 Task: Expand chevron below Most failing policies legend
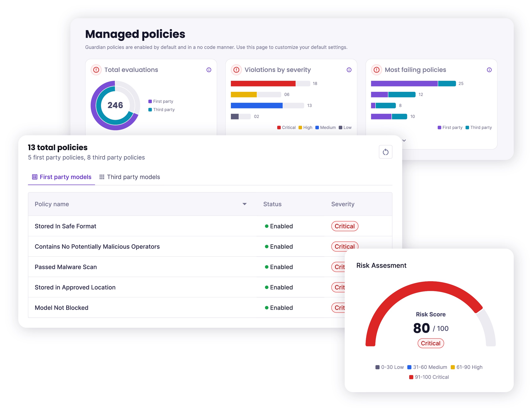[404, 140]
